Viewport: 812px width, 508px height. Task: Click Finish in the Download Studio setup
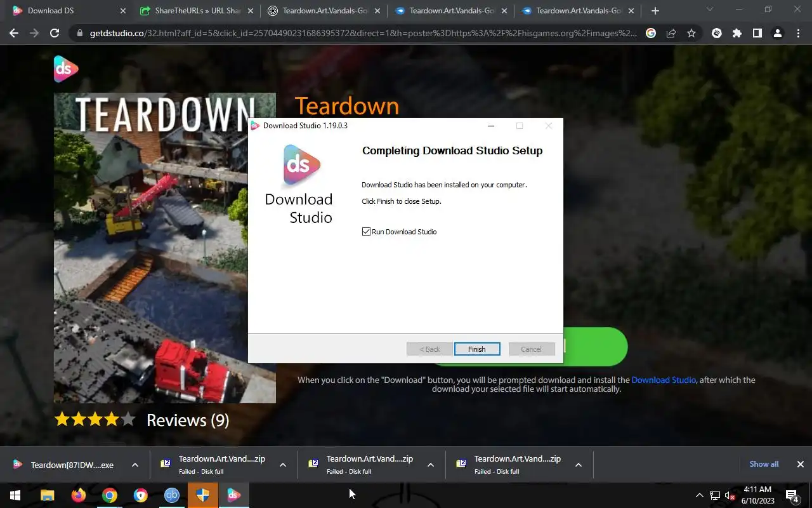coord(477,349)
